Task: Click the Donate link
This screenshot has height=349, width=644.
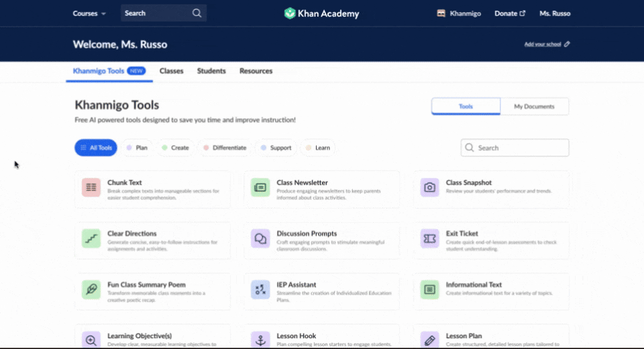Action: coord(509,13)
